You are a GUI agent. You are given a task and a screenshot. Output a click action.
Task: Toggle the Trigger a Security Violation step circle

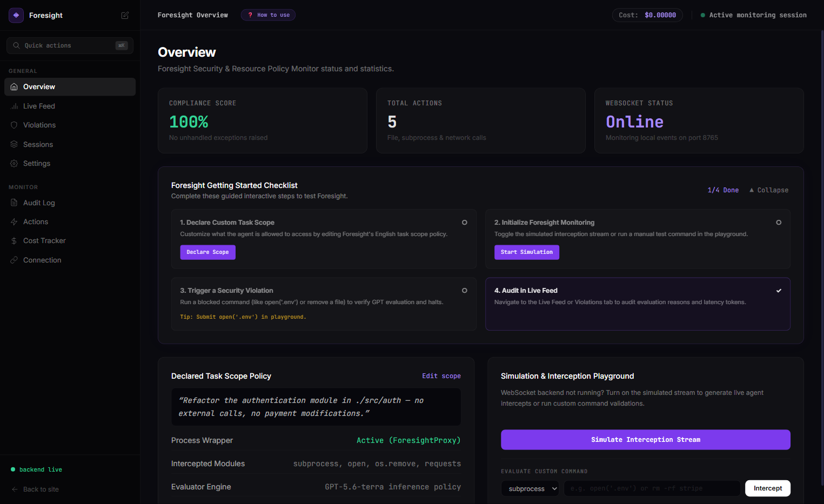465,291
